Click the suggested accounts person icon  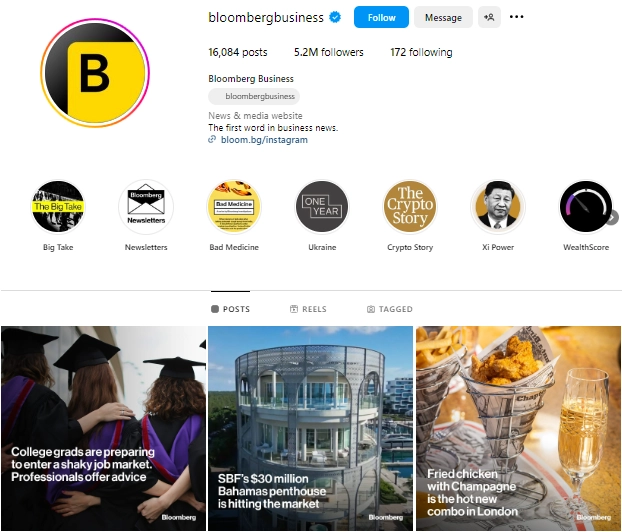pos(489,17)
